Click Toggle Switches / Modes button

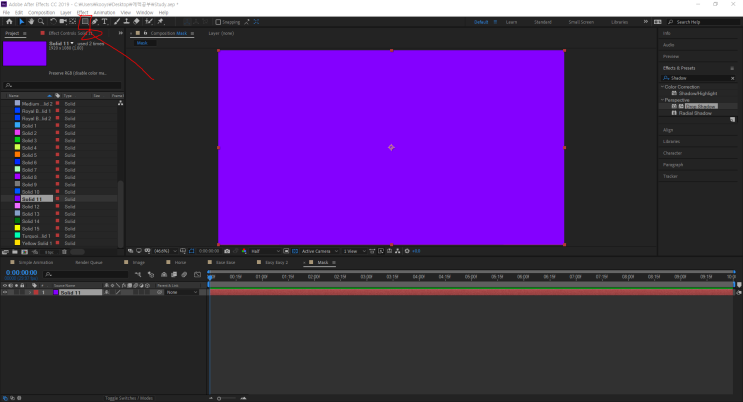pos(129,398)
